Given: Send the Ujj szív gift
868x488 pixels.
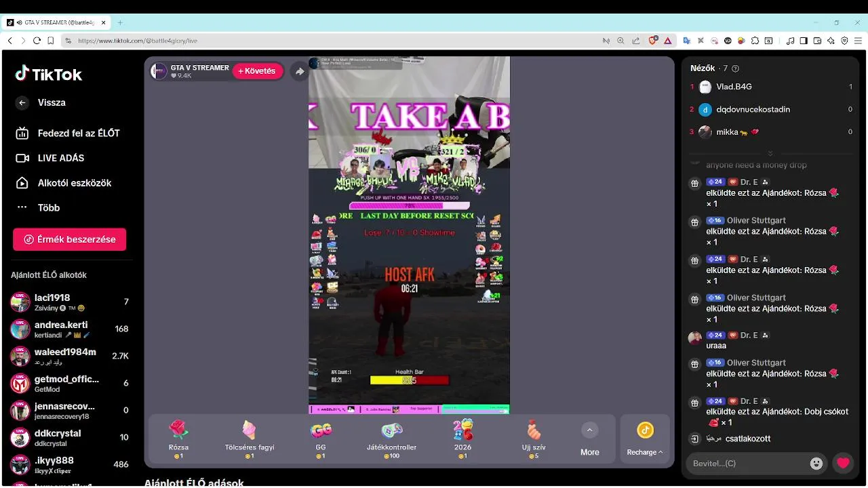Looking at the screenshot, I should [534, 439].
